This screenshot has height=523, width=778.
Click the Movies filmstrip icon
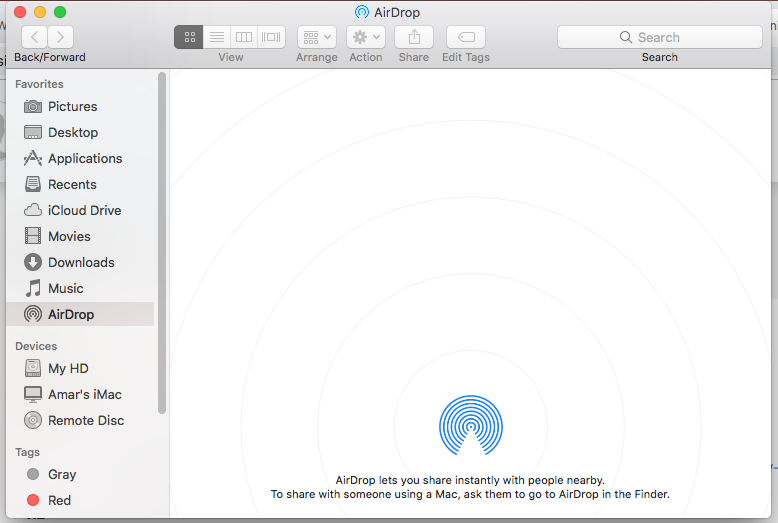(x=33, y=236)
